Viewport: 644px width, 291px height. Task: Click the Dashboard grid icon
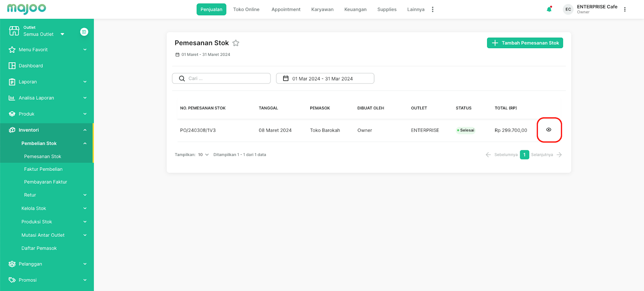(12, 66)
